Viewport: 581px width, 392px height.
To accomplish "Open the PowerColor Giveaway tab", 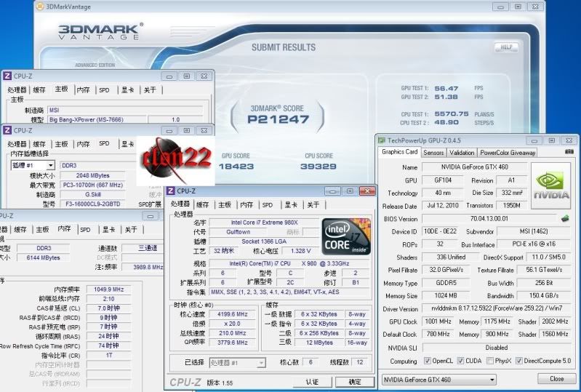I will 508,152.
